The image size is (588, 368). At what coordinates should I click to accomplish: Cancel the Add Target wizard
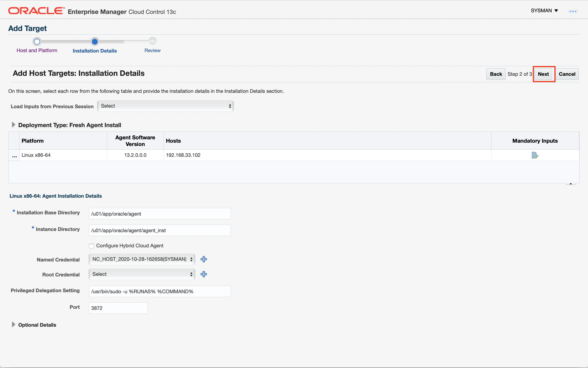(567, 74)
